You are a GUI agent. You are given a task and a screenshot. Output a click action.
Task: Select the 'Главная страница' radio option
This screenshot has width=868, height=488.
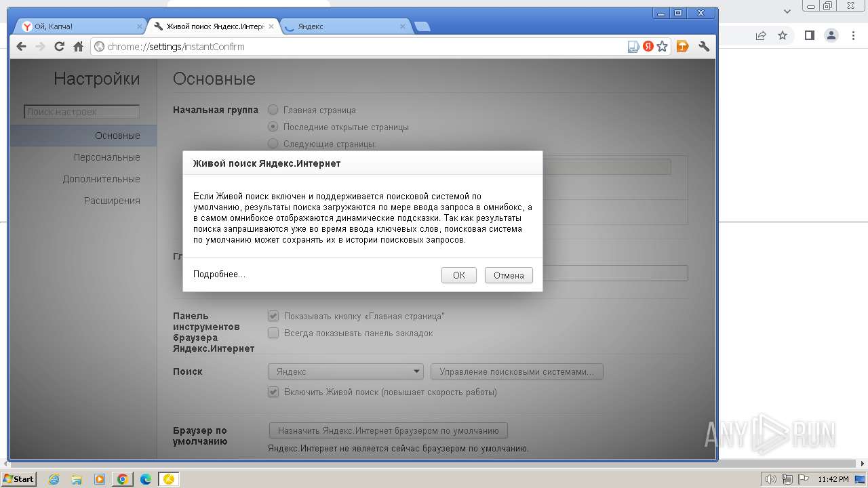pyautogui.click(x=273, y=110)
